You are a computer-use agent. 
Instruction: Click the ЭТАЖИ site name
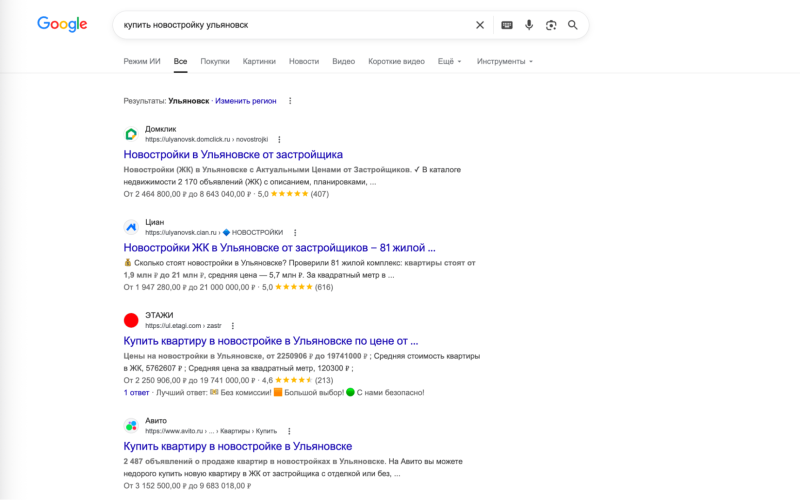pos(159,315)
